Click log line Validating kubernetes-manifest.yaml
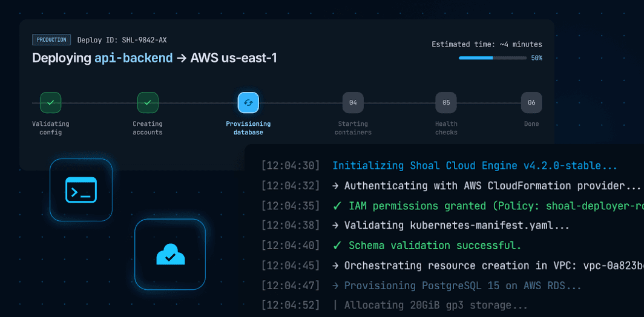 click(451, 226)
